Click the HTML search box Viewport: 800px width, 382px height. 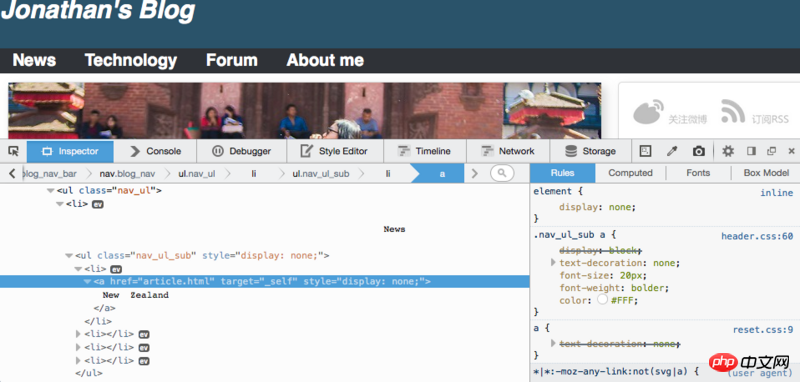pyautogui.click(x=502, y=173)
